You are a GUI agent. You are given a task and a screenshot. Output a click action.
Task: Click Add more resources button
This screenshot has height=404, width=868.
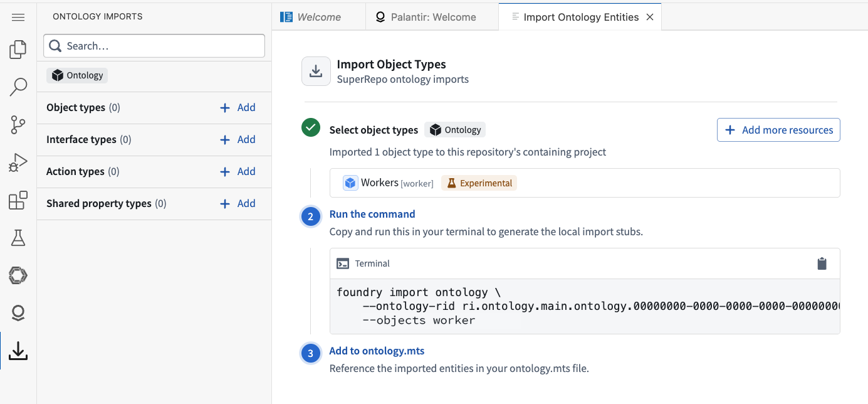point(778,130)
